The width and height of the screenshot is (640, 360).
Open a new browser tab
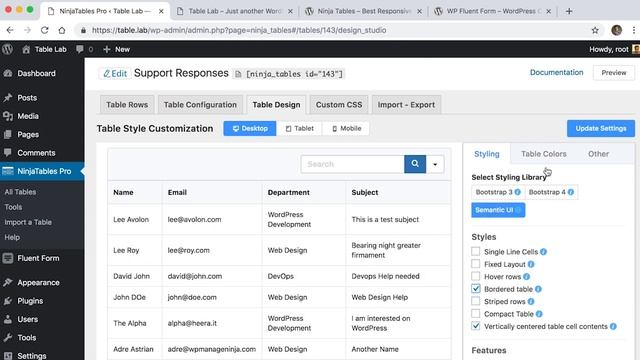tap(569, 11)
